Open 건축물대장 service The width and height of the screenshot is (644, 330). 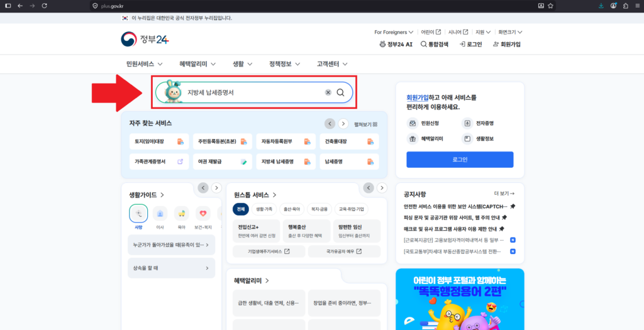(349, 141)
